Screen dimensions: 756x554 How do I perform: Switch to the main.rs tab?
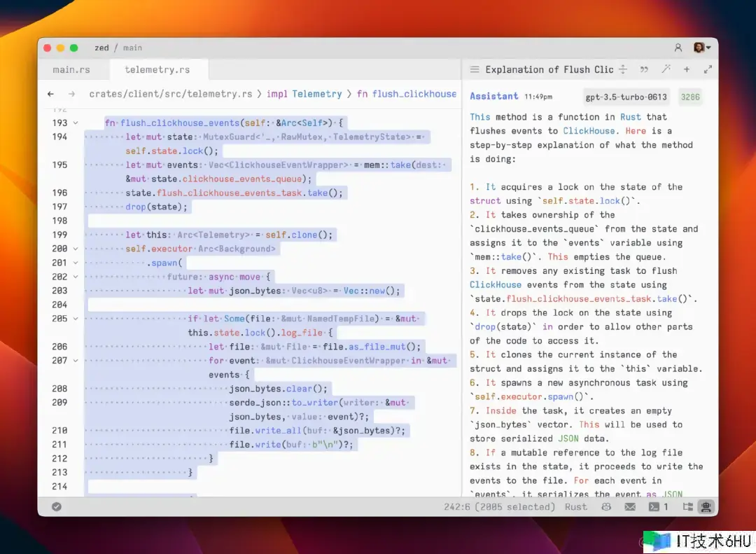pyautogui.click(x=71, y=69)
